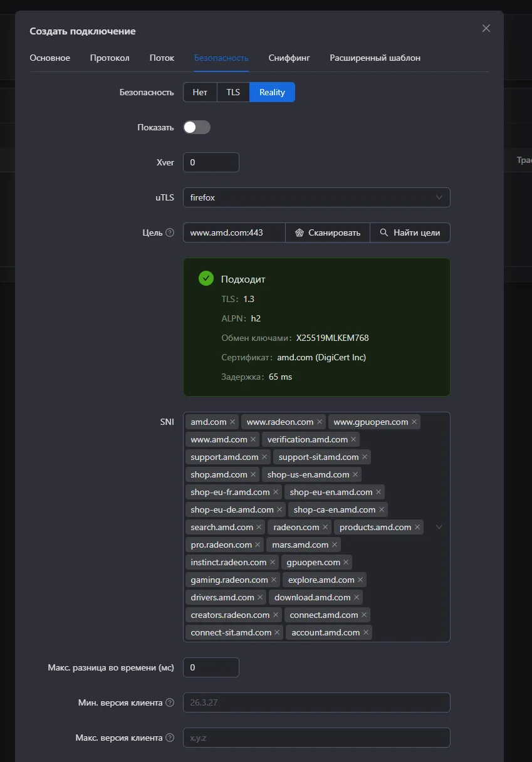532x762 pixels.
Task: Select Reality security option
Action: [x=273, y=92]
